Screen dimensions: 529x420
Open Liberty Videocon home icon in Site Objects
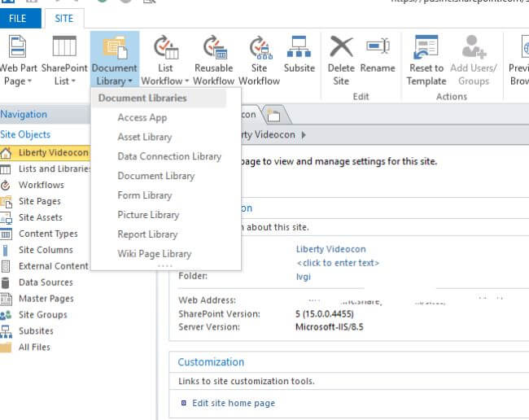click(x=6, y=153)
